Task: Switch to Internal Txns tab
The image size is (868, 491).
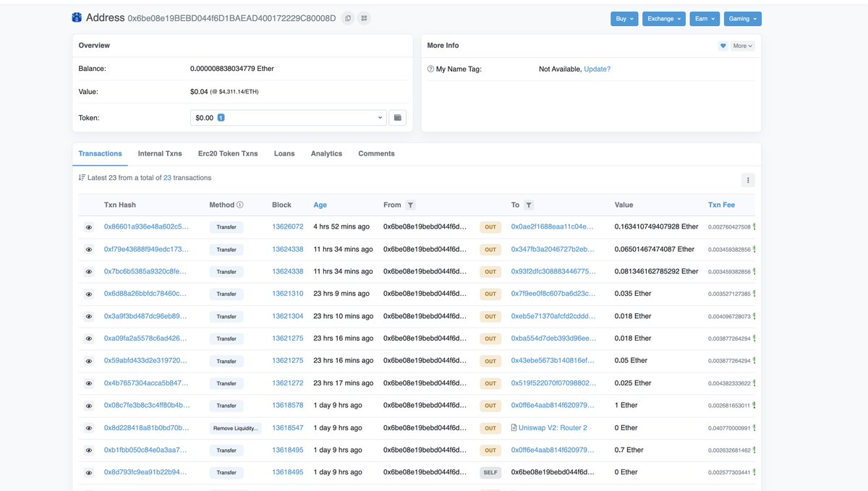Action: (160, 154)
